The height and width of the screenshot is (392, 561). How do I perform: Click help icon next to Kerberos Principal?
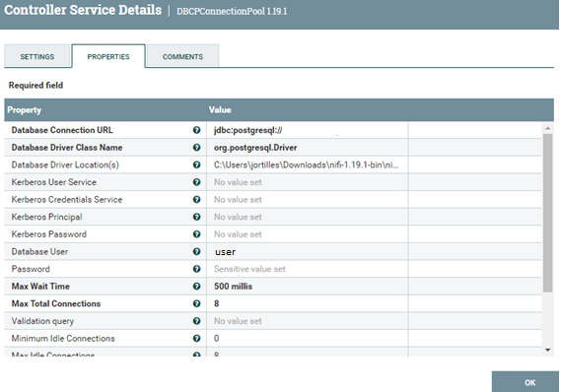[x=196, y=217]
